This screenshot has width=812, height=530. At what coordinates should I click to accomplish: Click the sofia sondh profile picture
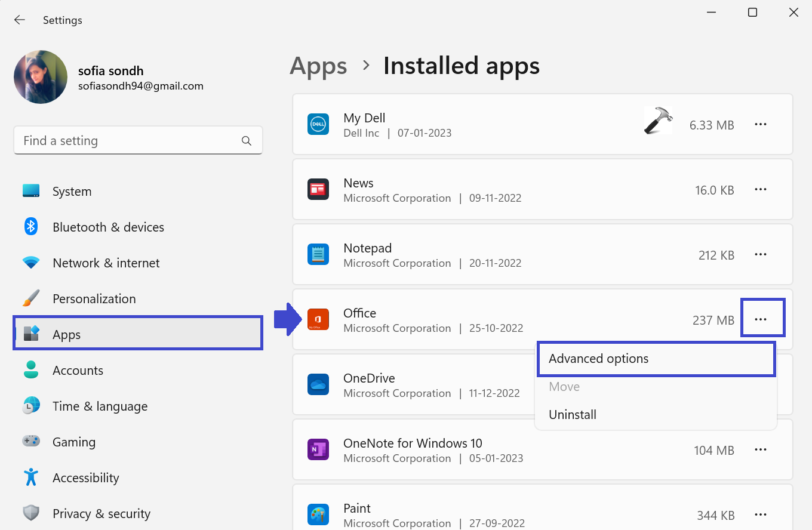[x=41, y=77]
